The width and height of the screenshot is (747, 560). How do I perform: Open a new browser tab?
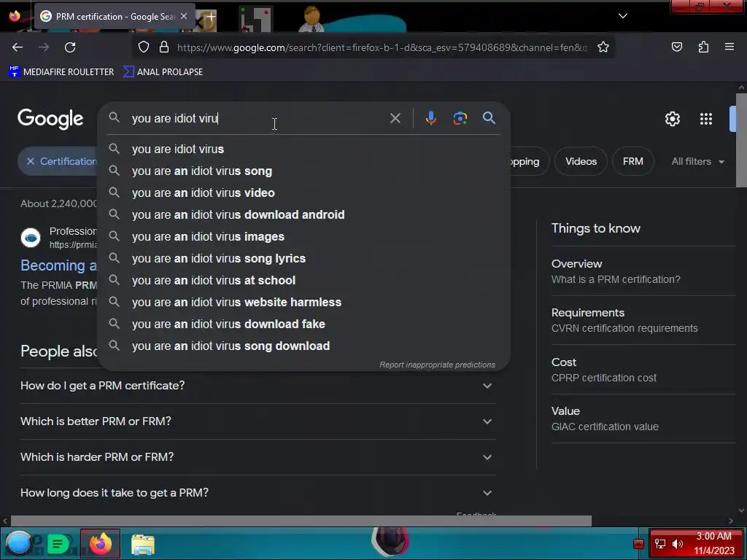pos(211,16)
